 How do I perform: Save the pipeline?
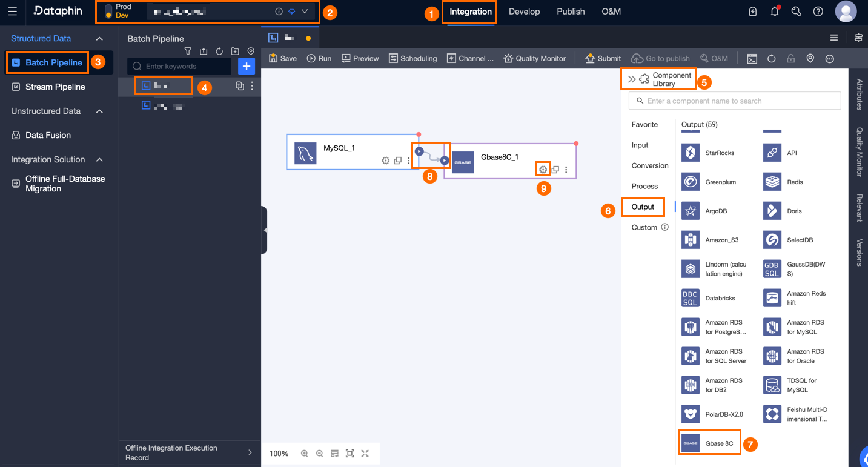click(x=283, y=58)
